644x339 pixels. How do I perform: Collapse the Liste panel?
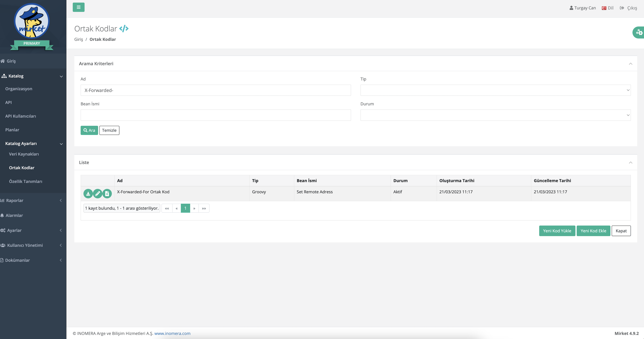(x=630, y=162)
